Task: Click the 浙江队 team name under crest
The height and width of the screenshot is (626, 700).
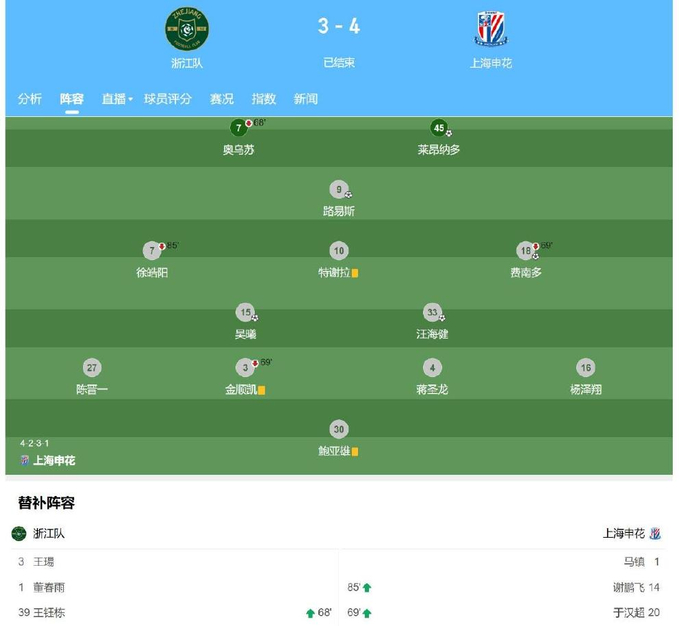Action: (x=187, y=63)
